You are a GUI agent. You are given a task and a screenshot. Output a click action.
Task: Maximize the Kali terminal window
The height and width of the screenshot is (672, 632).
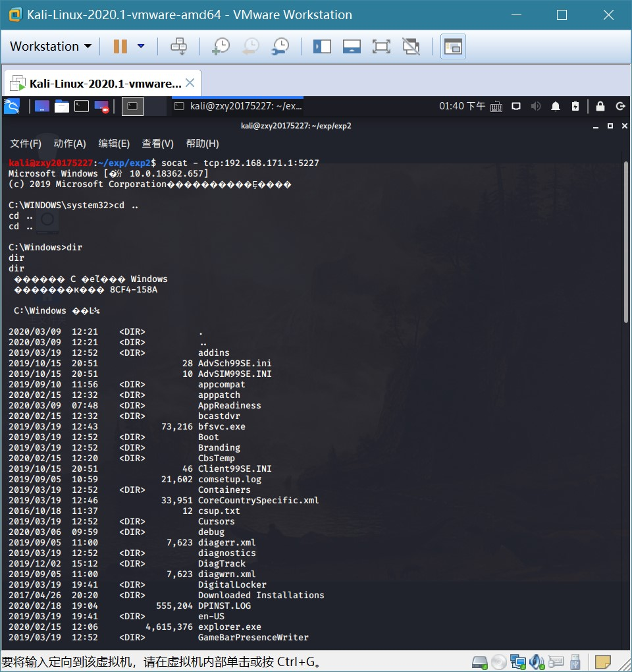tap(610, 126)
